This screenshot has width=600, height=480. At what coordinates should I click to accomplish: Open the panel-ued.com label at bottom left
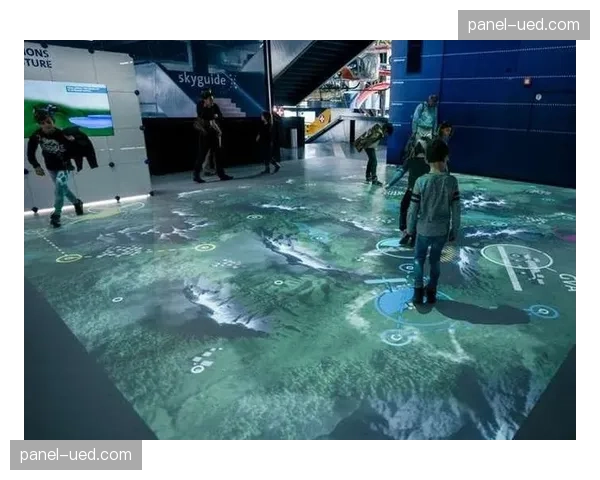76,455
